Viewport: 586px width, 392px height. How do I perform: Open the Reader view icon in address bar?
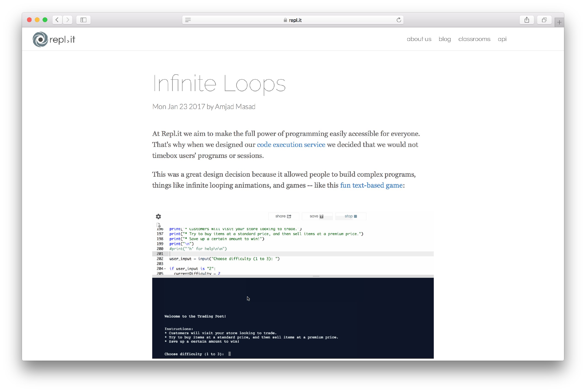(188, 20)
